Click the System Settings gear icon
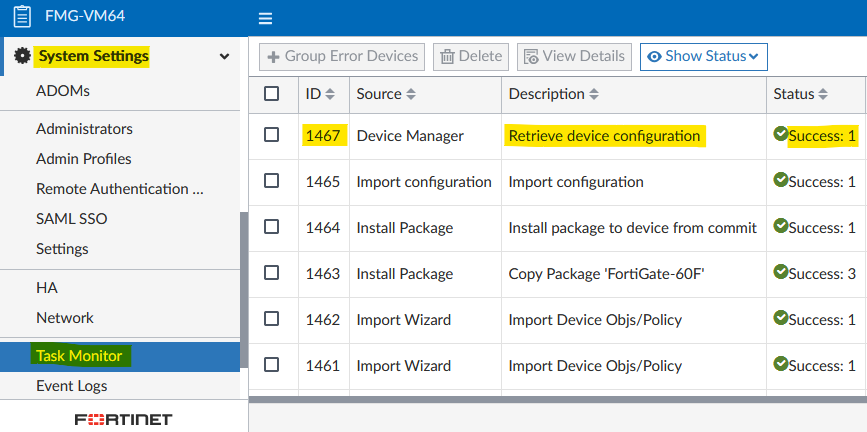 [22, 57]
